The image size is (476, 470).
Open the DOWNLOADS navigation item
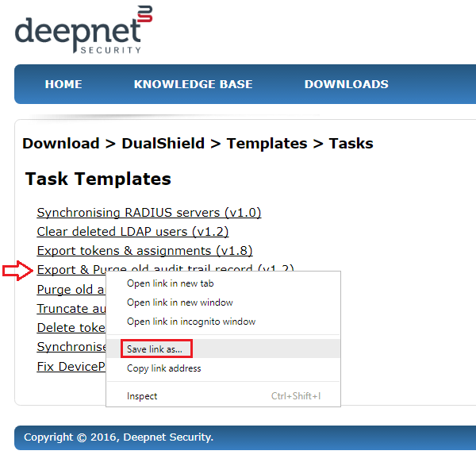[x=346, y=84]
